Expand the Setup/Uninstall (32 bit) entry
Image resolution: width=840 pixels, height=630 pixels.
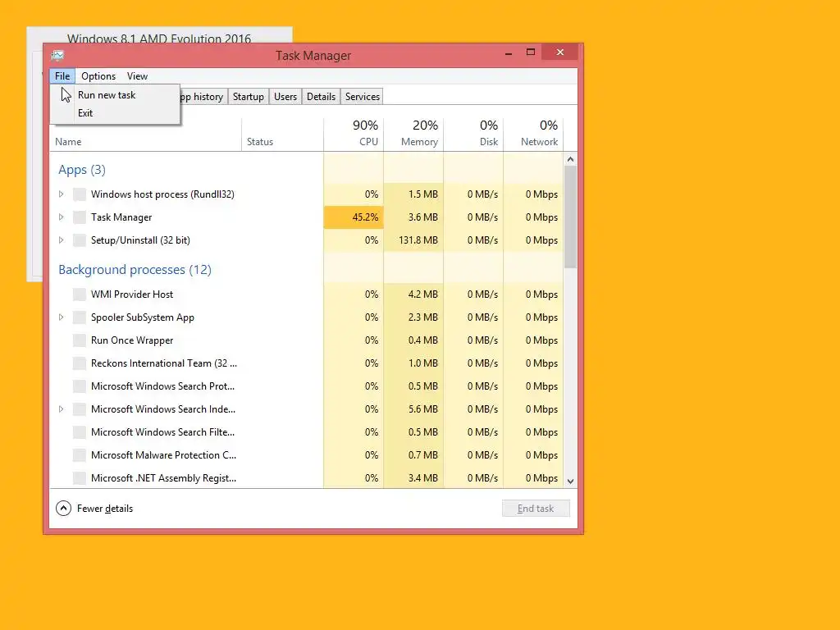pos(61,240)
